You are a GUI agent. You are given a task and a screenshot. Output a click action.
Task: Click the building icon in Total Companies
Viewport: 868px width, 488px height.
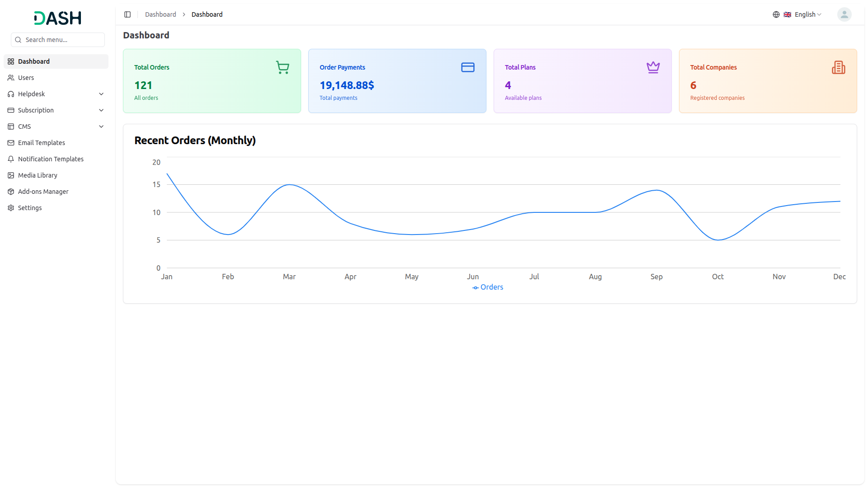point(838,67)
